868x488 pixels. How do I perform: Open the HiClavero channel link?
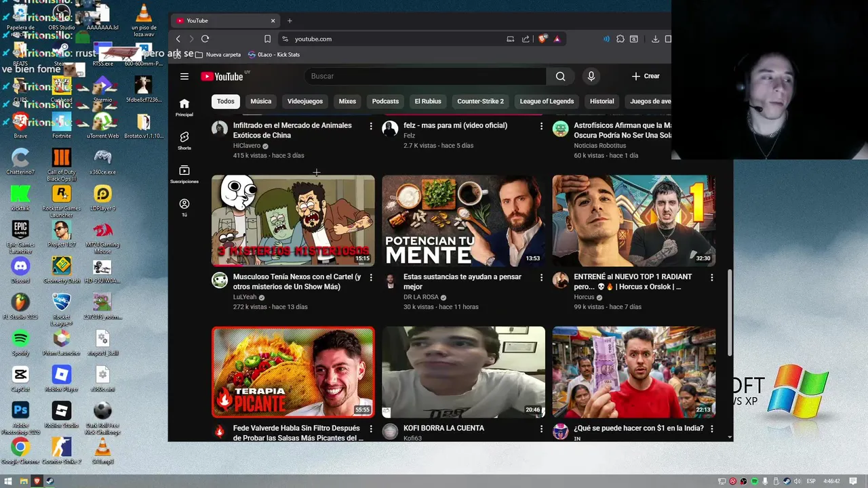pyautogui.click(x=247, y=146)
